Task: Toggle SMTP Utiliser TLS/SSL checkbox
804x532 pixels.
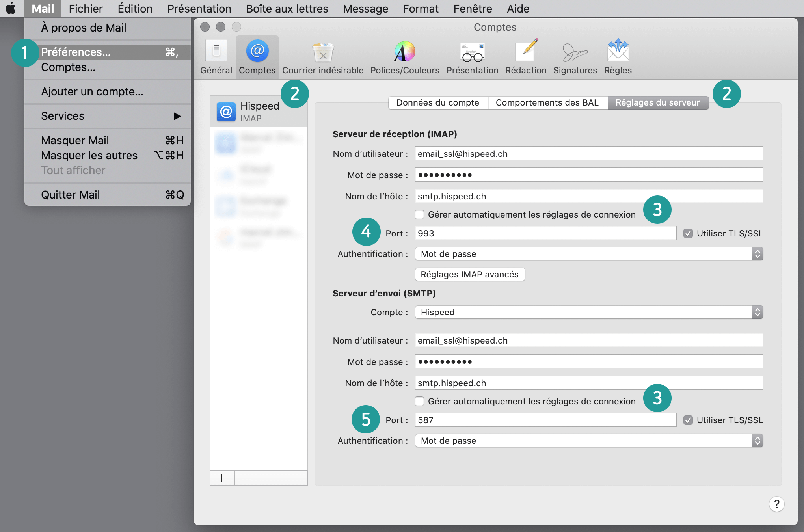Action: [688, 420]
